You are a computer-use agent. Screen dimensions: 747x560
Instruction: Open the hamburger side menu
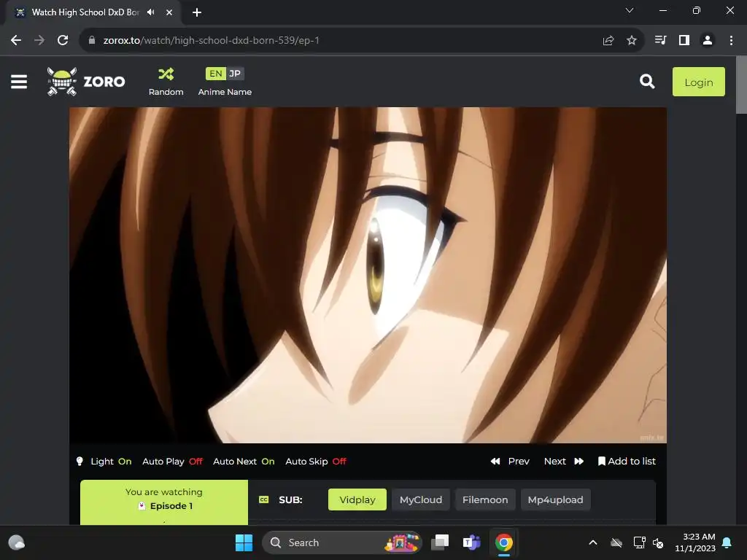tap(19, 82)
